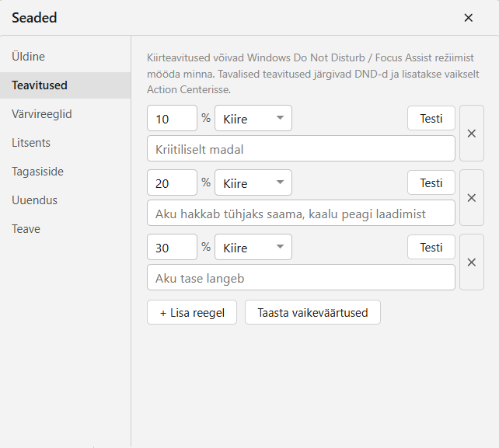Open the Litsents section
Screen dimensions: 499x448
(65, 143)
